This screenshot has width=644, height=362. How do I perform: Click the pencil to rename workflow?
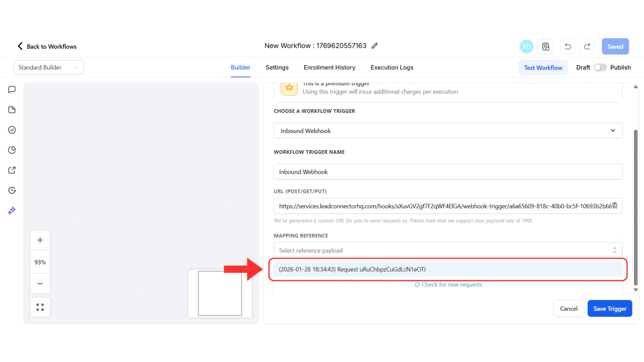[375, 46]
